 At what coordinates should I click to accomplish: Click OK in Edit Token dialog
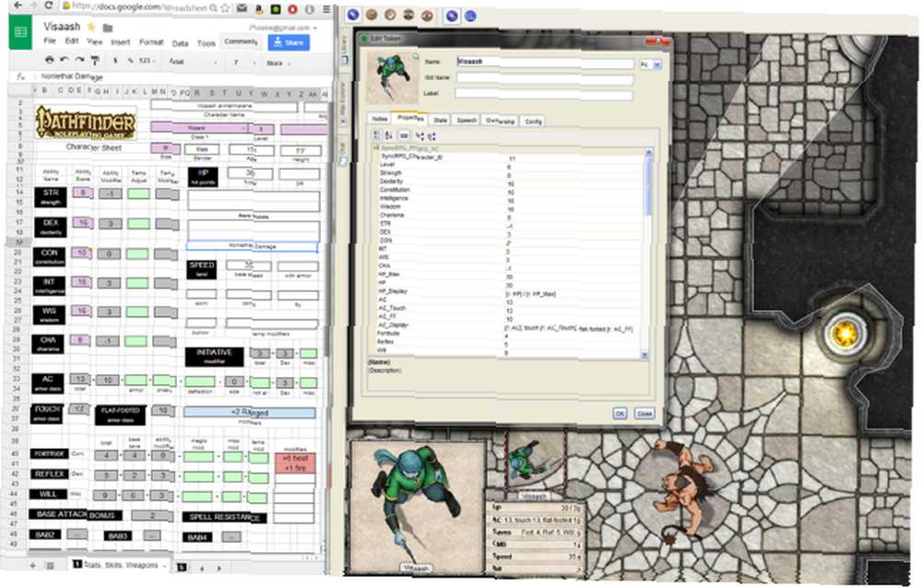pyautogui.click(x=620, y=414)
